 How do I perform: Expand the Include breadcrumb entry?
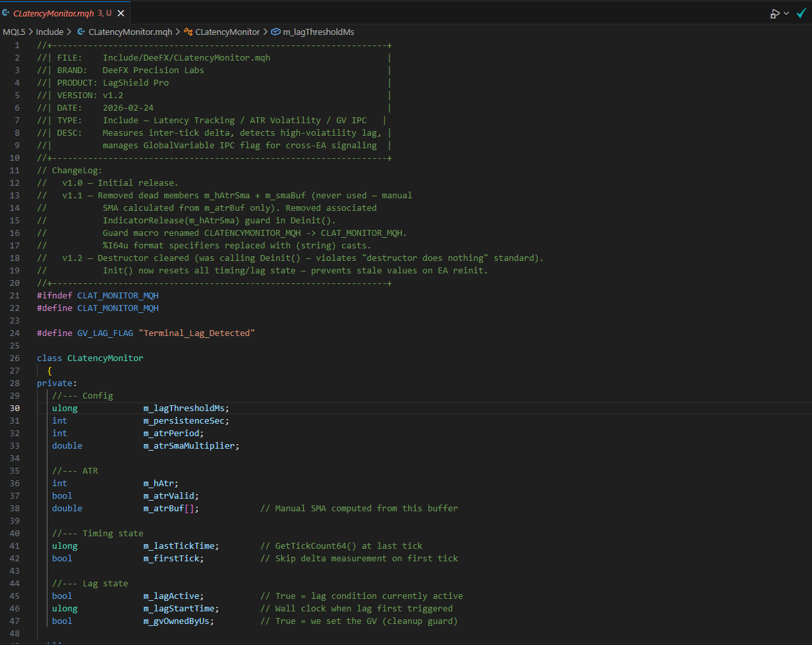tap(49, 31)
